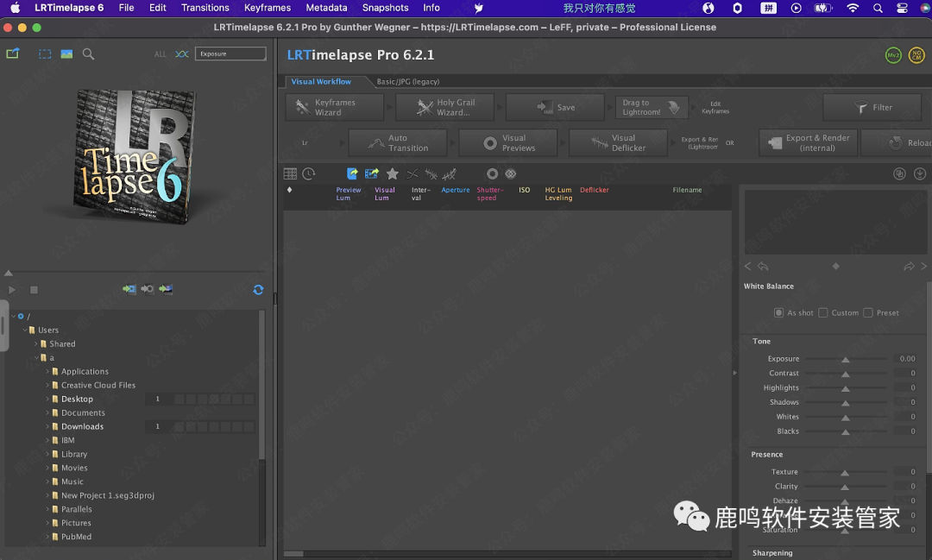Enable the Custom white balance checkbox
This screenshot has height=560, width=932.
pyautogui.click(x=823, y=312)
